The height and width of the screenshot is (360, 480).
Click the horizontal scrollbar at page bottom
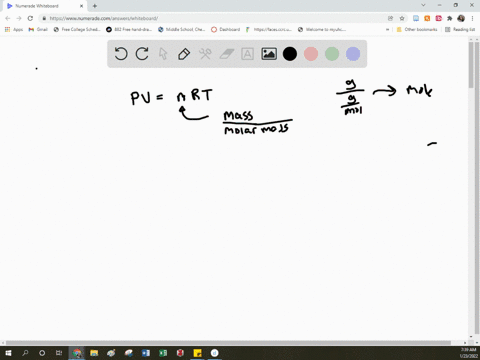(228, 343)
